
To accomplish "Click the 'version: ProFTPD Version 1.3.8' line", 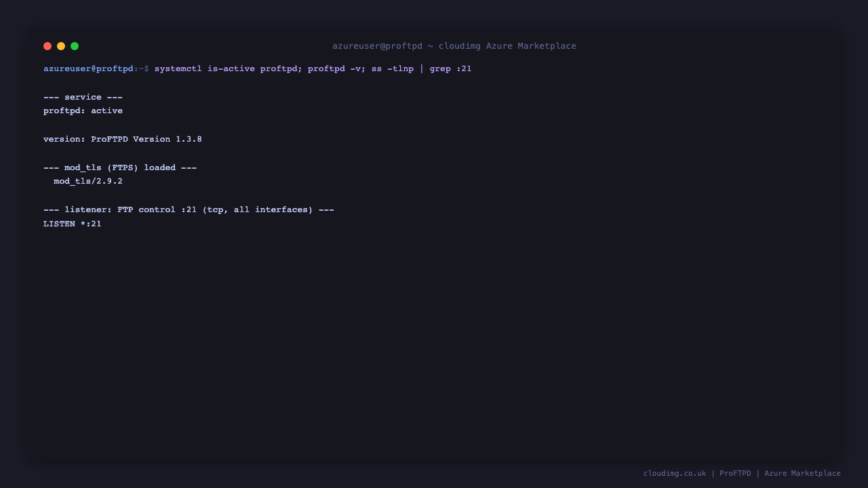I will coord(123,139).
